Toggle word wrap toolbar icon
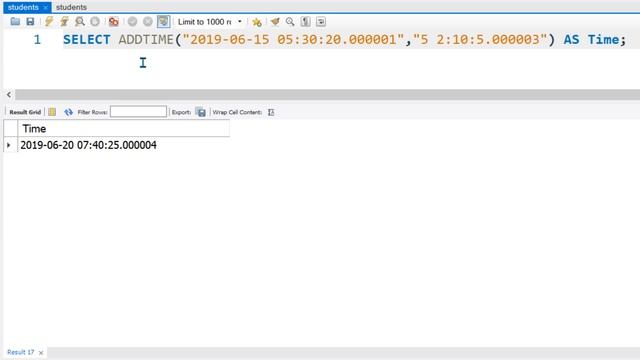 [321, 22]
